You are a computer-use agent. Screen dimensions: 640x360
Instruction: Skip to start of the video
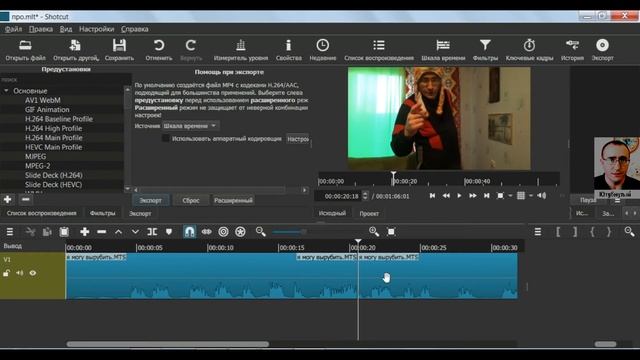[432, 196]
